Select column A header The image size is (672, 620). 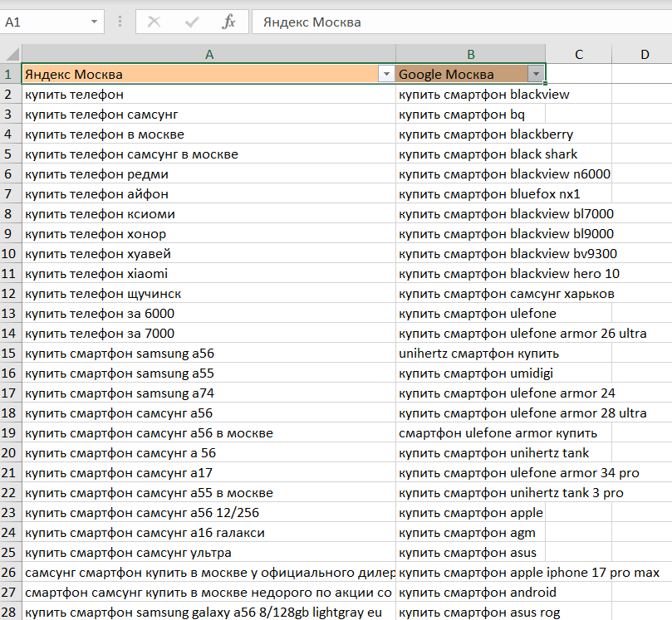coord(208,55)
